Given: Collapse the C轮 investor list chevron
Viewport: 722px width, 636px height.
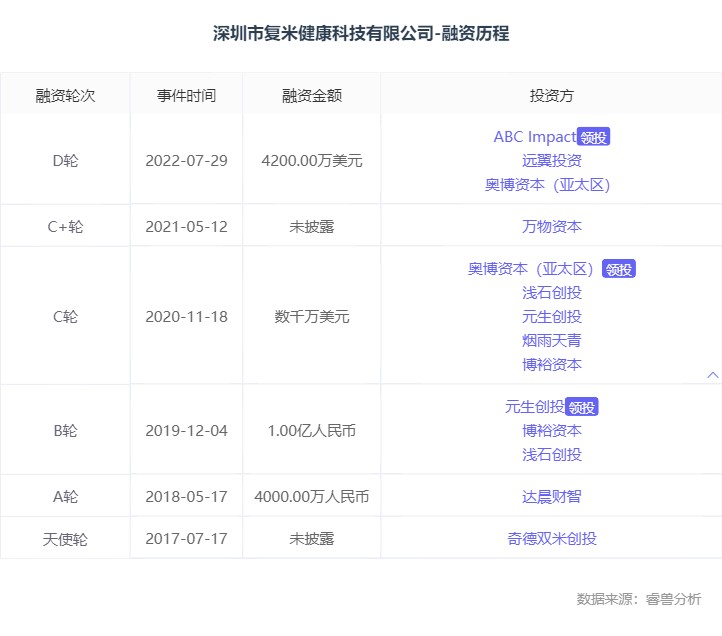Looking at the screenshot, I should (x=712, y=375).
